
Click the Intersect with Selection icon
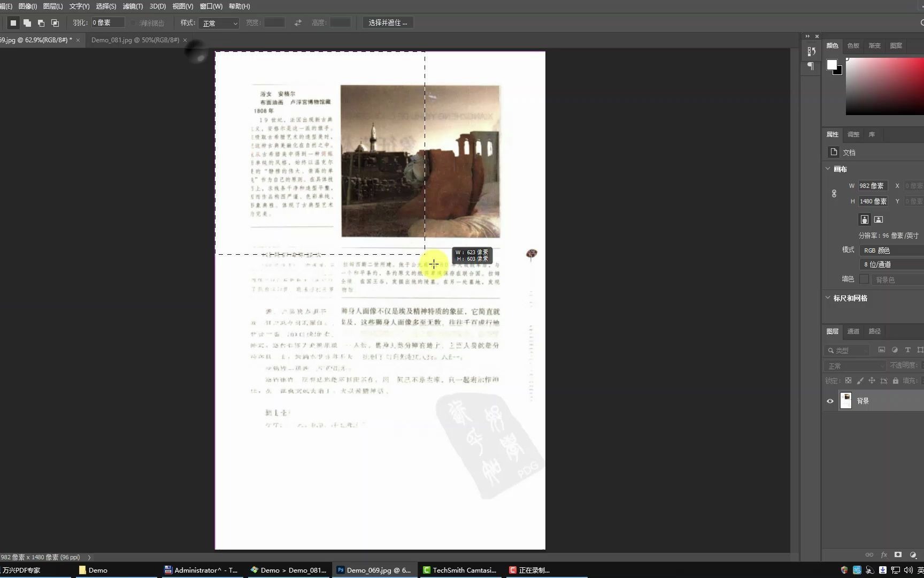(x=55, y=22)
